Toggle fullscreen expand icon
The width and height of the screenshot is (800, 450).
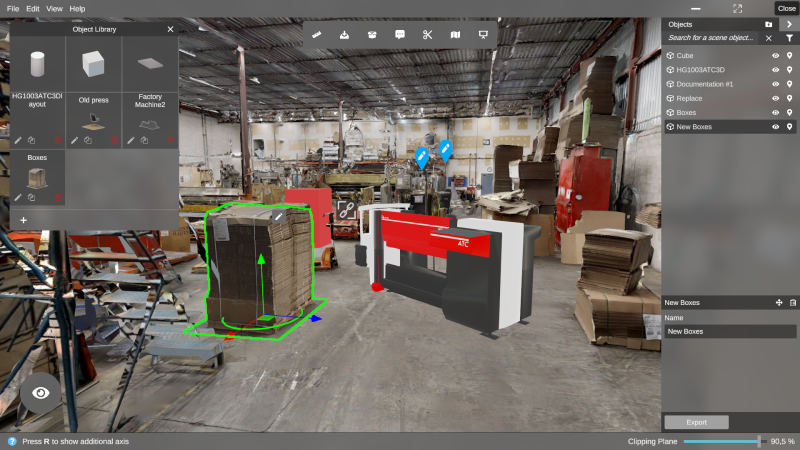[x=737, y=9]
